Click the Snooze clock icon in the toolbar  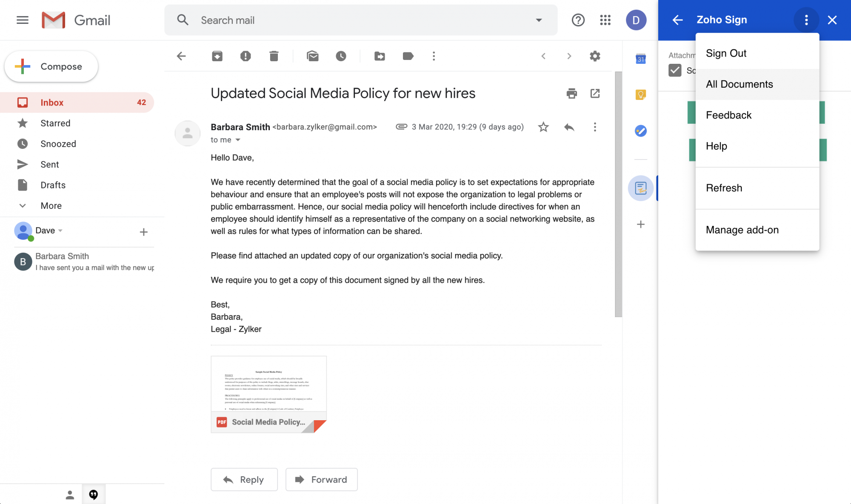pos(341,56)
